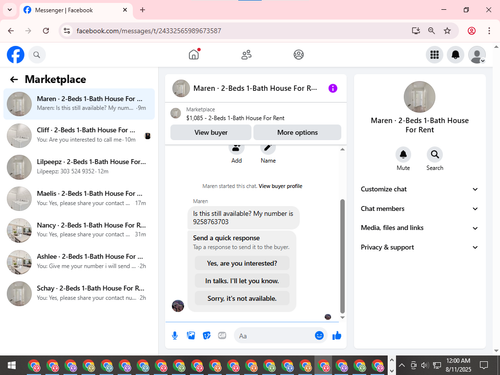Image resolution: width=500 pixels, height=375 pixels.
Task: Go to the Home feed icon
Action: 194,55
